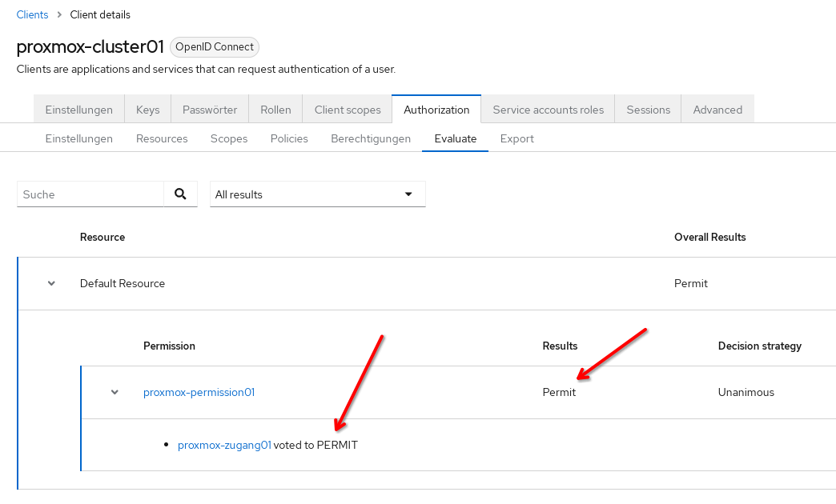Collapse the Default Resource row
Screen dimensions: 836x504
point(52,283)
